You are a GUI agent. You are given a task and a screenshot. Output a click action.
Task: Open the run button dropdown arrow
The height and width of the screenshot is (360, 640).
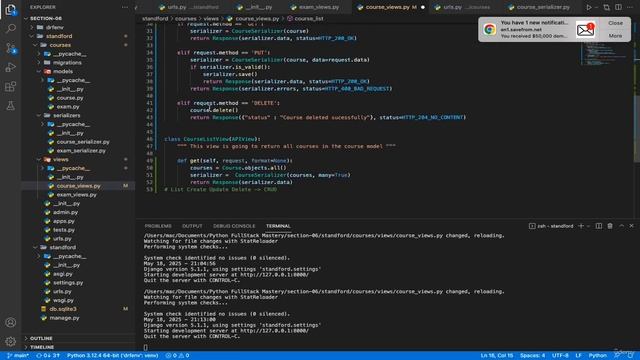coord(596,7)
